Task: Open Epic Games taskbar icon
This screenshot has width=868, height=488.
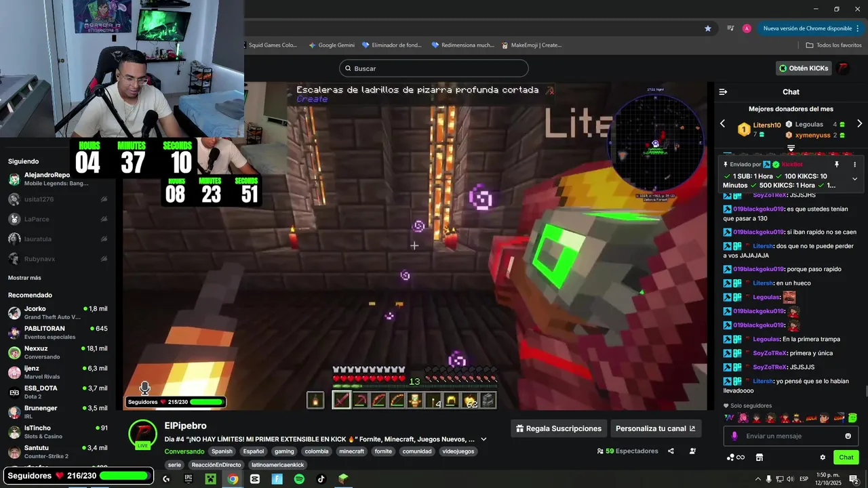Action: pyautogui.click(x=189, y=479)
